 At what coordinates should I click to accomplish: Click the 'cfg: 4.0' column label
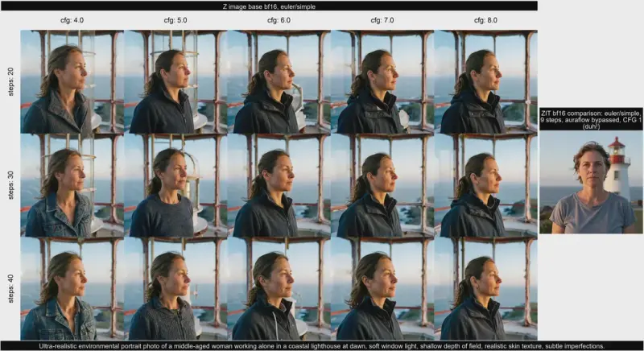tap(72, 21)
